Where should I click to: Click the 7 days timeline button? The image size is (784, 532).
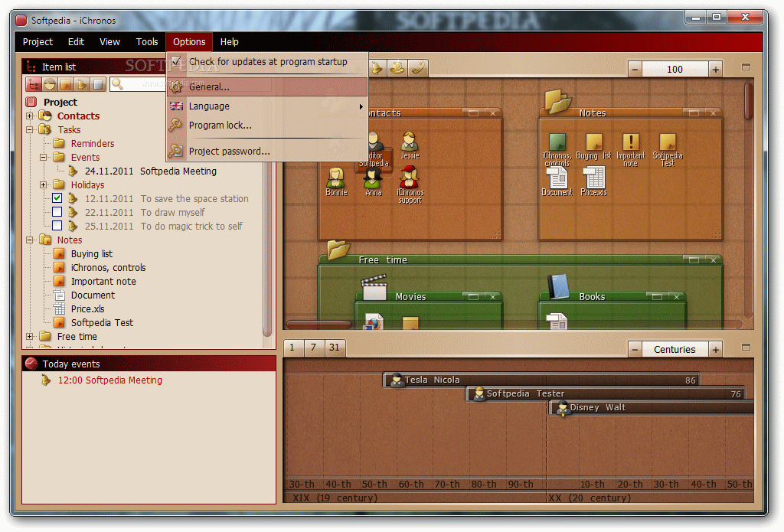313,347
